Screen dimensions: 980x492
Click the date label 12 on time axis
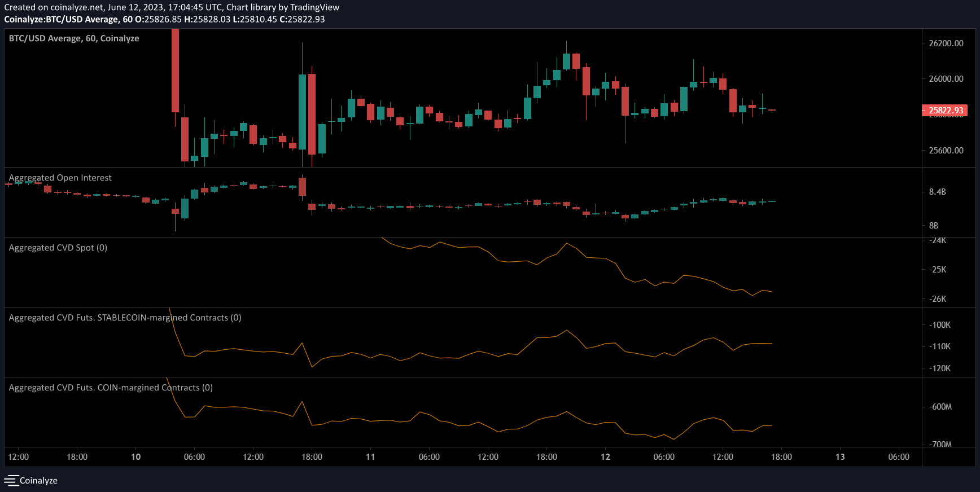coord(605,457)
